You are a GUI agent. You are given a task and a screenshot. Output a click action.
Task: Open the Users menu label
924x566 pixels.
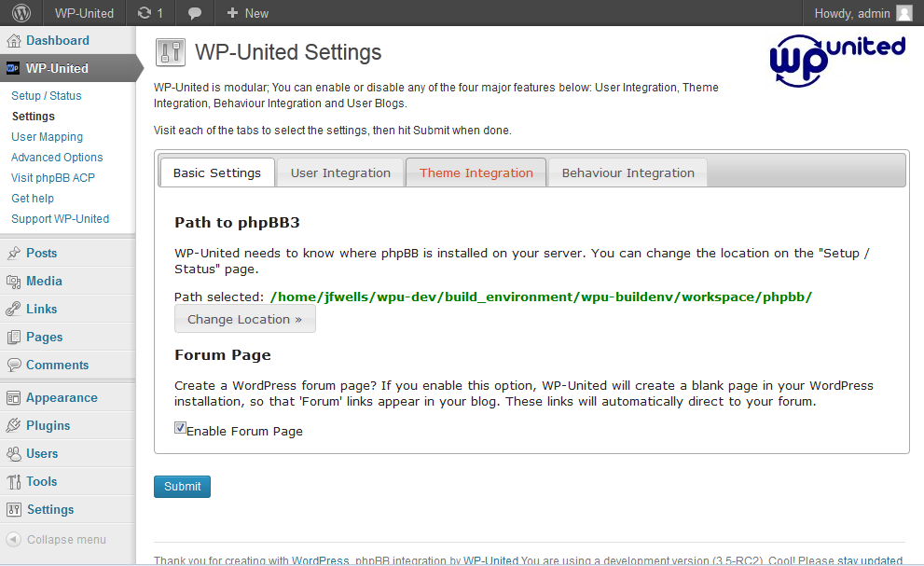point(43,454)
